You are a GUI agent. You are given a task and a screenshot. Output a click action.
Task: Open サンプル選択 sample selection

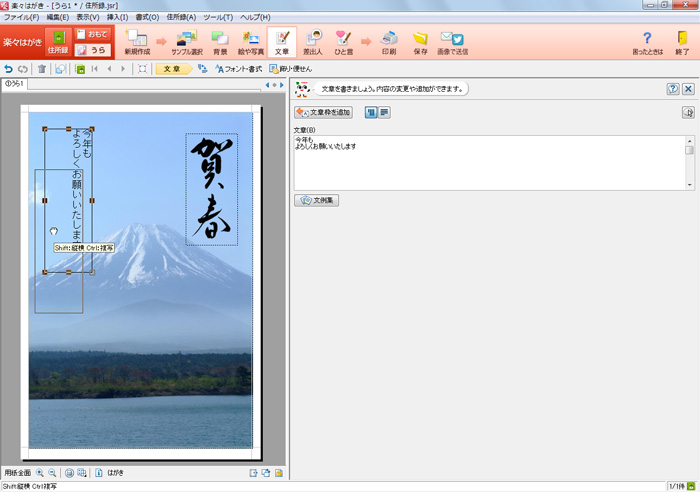187,42
